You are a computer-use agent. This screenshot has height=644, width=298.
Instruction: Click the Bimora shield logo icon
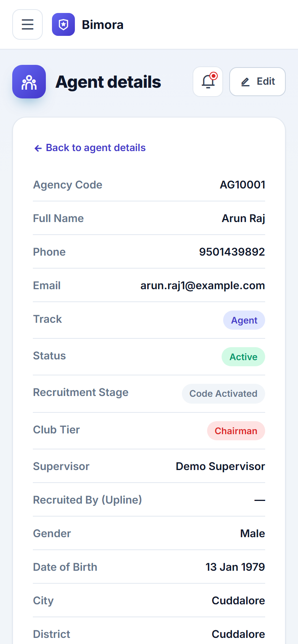(x=63, y=24)
